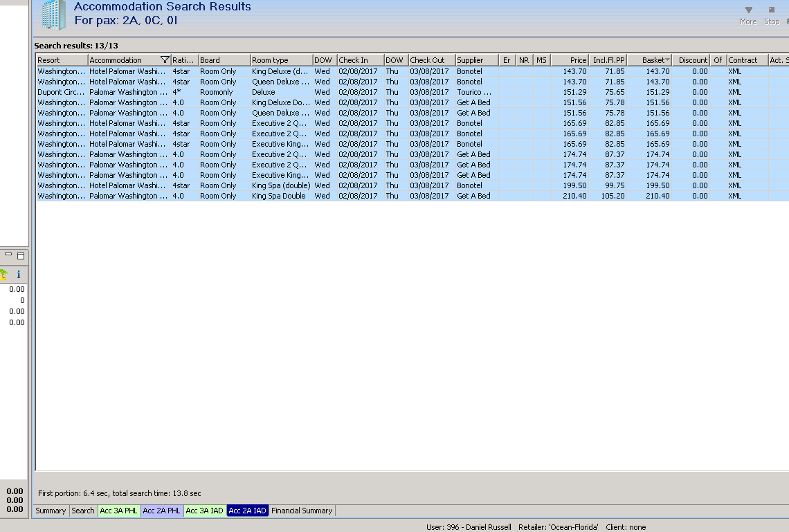Sort by the Incl.Fl.PP column header
The height and width of the screenshot is (532, 789).
(x=608, y=59)
